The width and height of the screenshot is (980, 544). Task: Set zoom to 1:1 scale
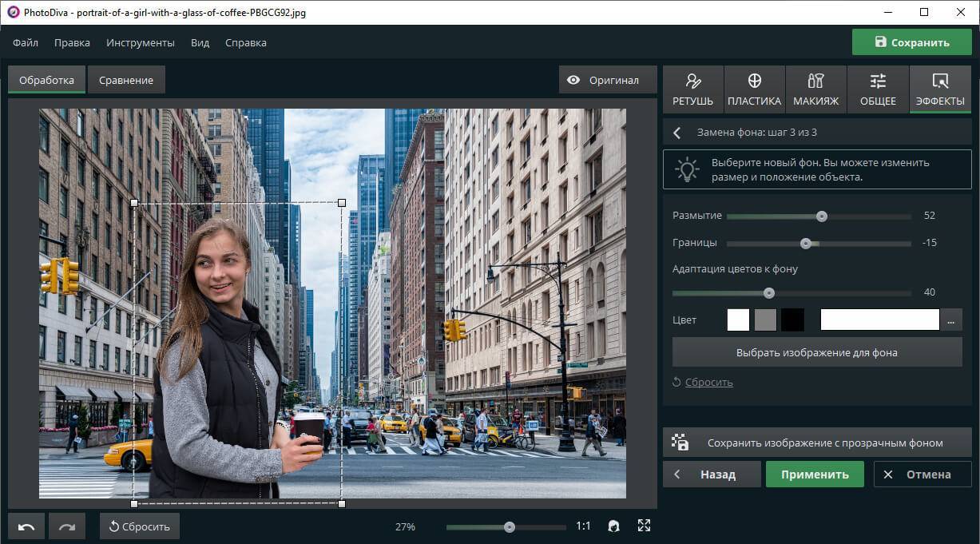(583, 526)
